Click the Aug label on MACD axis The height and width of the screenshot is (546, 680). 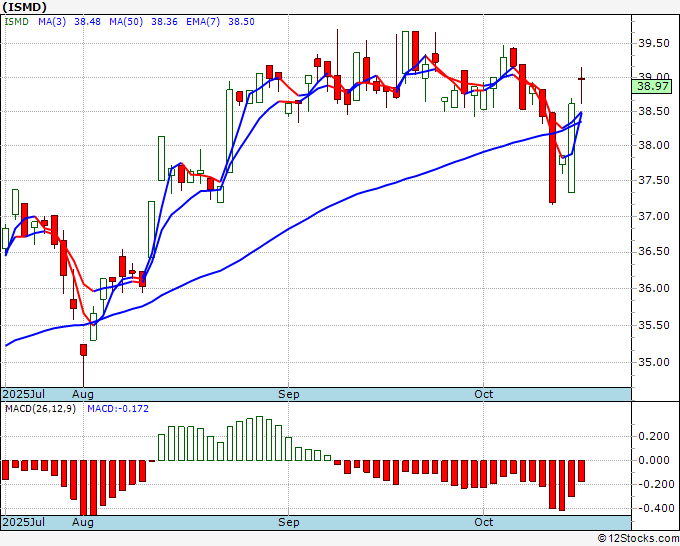[x=83, y=522]
